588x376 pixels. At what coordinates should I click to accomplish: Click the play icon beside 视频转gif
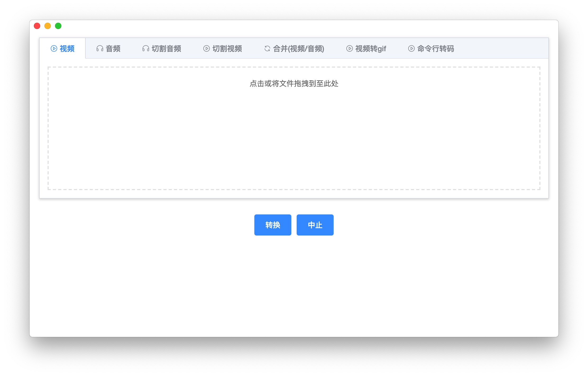coord(350,49)
